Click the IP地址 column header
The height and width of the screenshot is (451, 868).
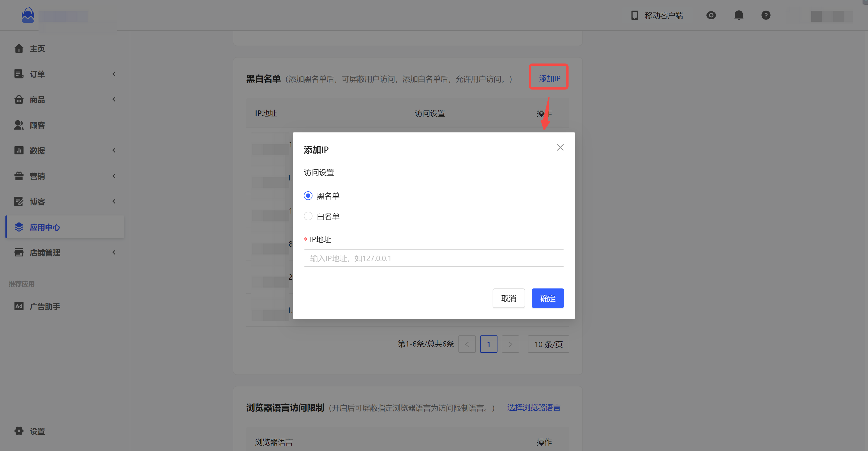pyautogui.click(x=266, y=113)
